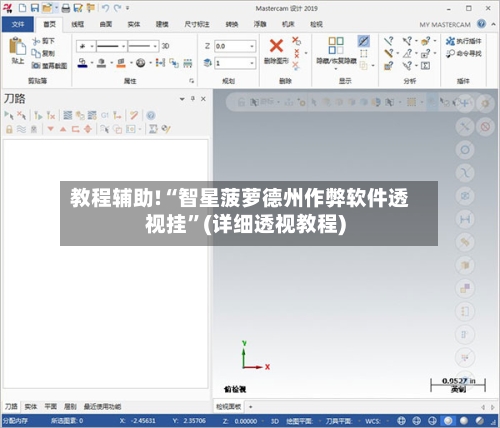Click the New file icon in quick access toolbar

(x=22, y=8)
